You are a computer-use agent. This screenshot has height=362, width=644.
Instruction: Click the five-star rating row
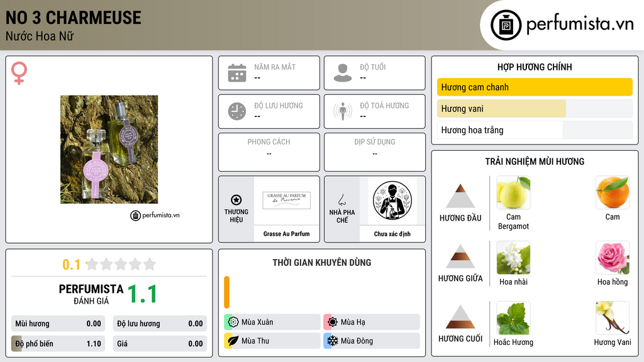coord(121,264)
